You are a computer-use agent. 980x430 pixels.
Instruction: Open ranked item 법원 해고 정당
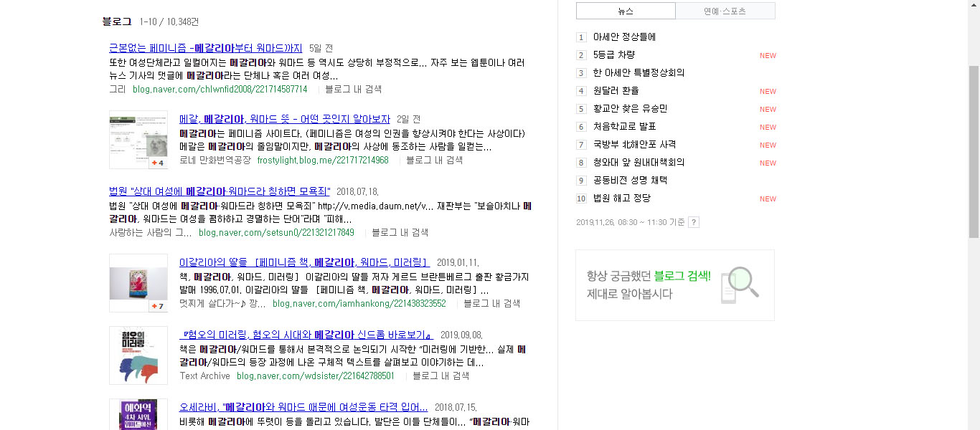(x=621, y=199)
